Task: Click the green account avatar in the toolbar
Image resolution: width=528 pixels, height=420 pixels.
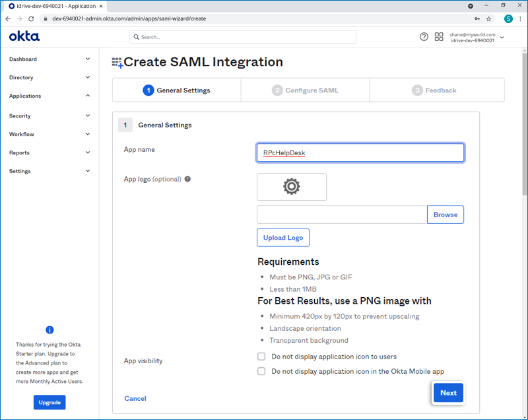Action: pyautogui.click(x=508, y=20)
